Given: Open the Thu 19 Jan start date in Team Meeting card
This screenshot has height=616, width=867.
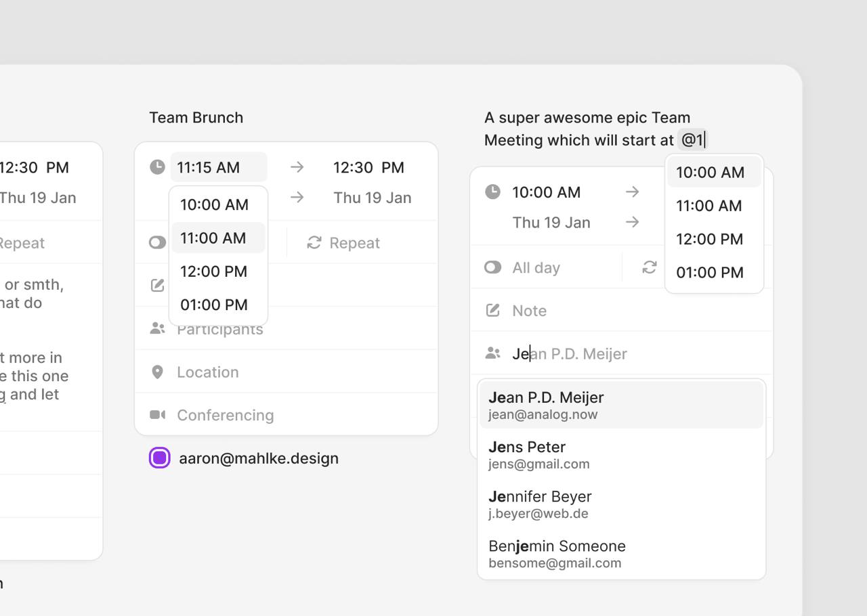Looking at the screenshot, I should coord(551,222).
